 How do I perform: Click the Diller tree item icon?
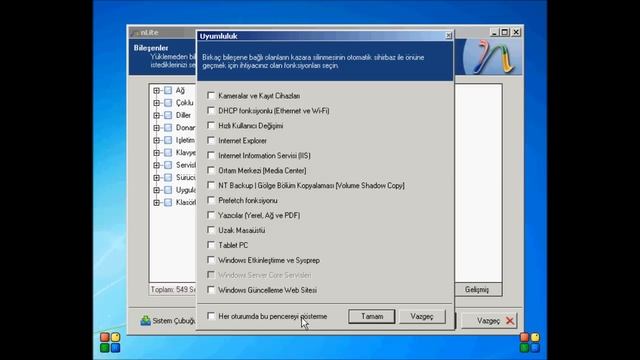point(168,116)
